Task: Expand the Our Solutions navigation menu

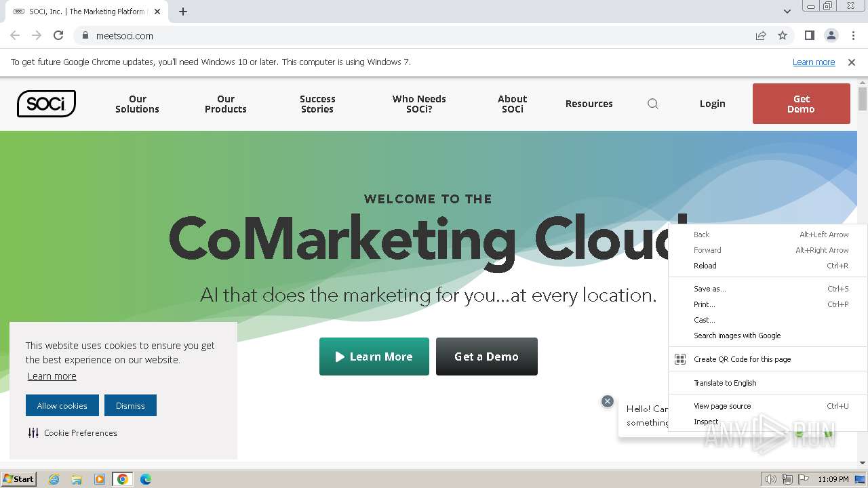Action: (137, 104)
